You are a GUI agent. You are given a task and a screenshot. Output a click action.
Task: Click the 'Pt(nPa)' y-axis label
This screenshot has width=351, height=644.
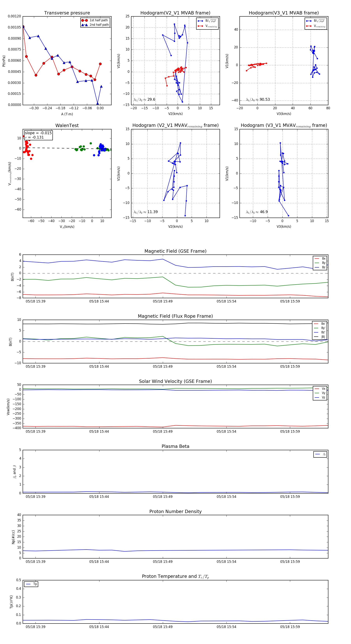tap(4, 61)
